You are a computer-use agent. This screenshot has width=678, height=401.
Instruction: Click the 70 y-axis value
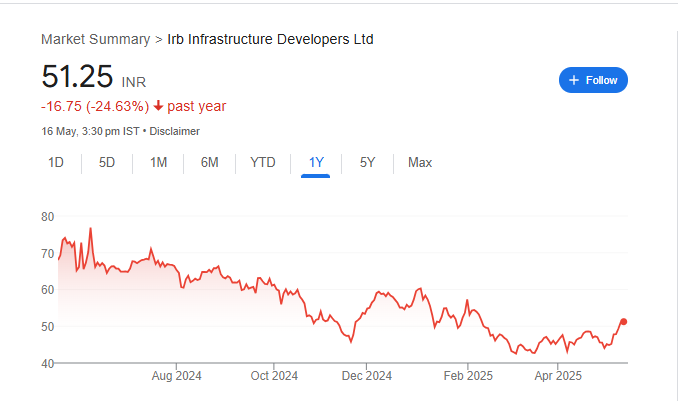(48, 253)
